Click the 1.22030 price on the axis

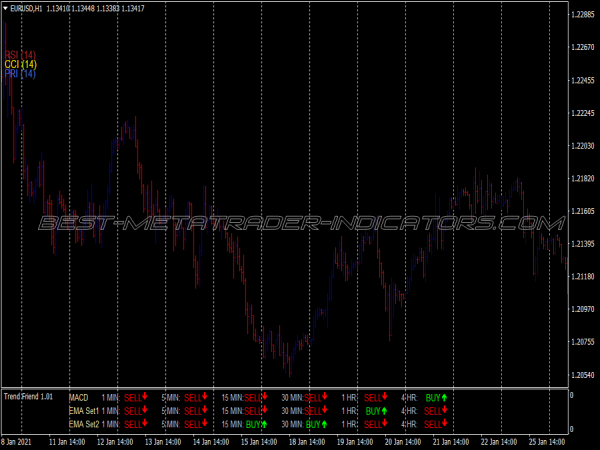[583, 146]
